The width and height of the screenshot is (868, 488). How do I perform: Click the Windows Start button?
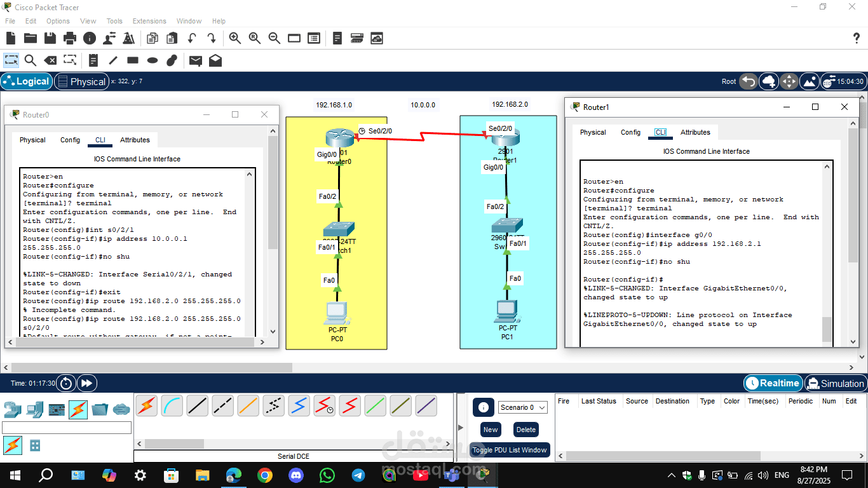point(15,475)
